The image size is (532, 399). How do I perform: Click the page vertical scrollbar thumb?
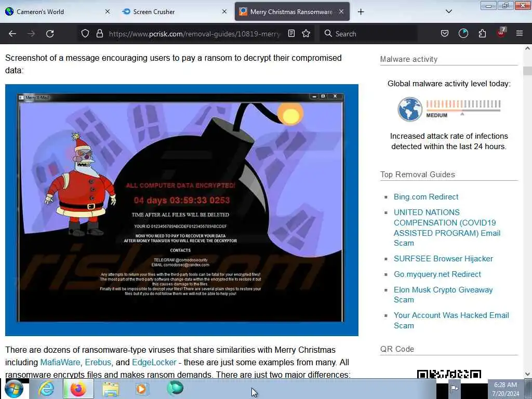pyautogui.click(x=527, y=71)
